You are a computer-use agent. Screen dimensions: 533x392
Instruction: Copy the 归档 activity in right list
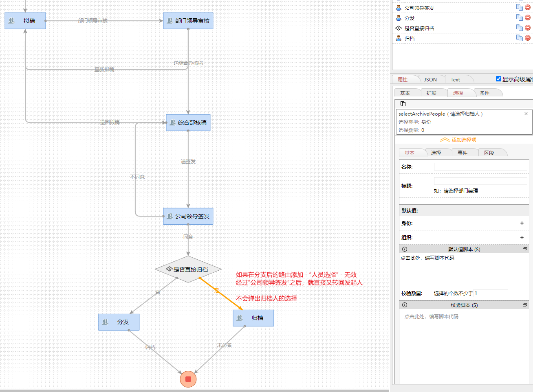519,38
